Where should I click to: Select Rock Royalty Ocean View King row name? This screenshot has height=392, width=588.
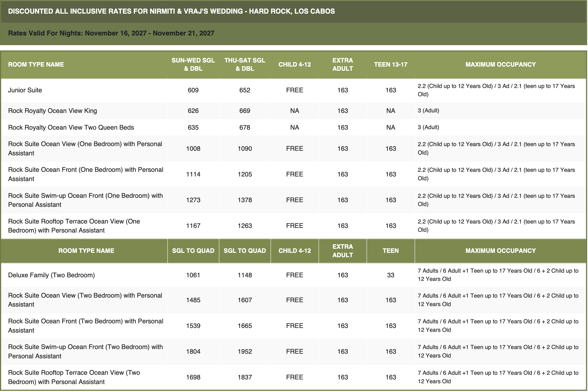click(x=52, y=111)
